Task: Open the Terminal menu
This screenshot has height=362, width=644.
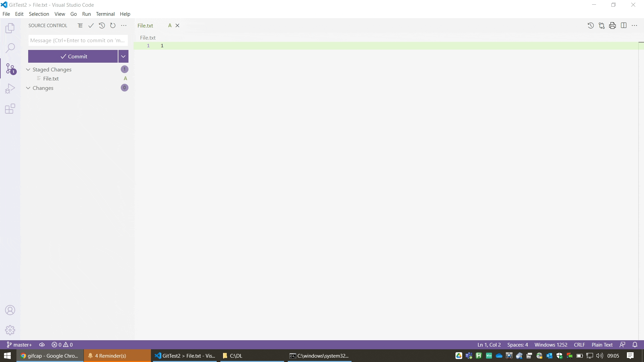Action: tap(105, 14)
